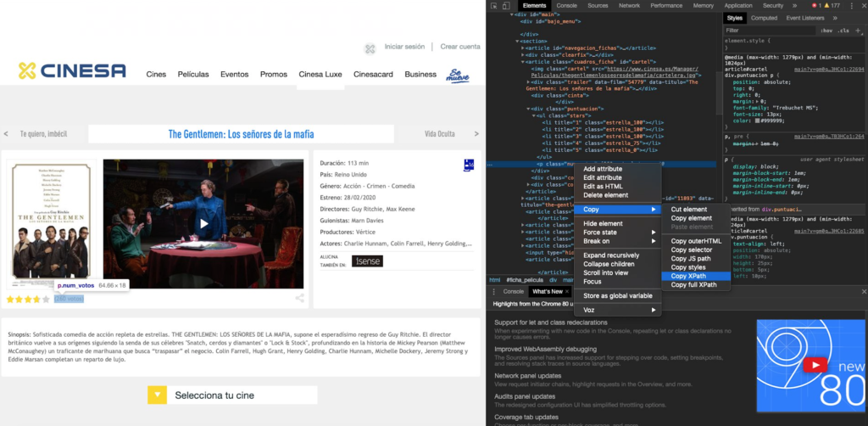This screenshot has width=868, height=426.
Task: Play the movie trailer video
Action: click(x=203, y=224)
